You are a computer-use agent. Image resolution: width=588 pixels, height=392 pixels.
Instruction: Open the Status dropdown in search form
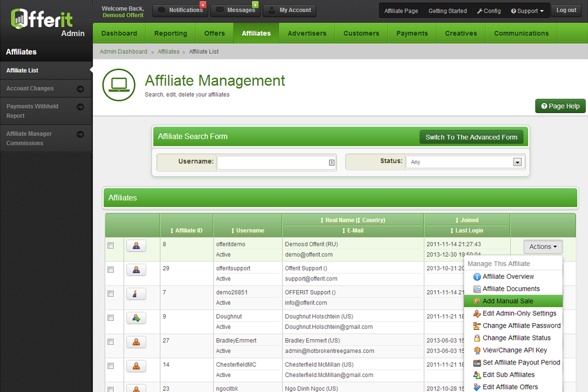pyautogui.click(x=517, y=162)
